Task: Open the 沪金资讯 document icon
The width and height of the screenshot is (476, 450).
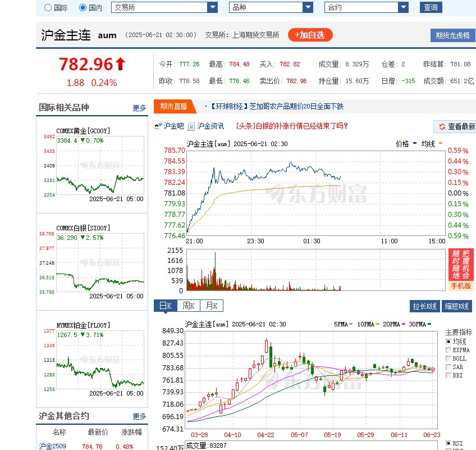Action: (191, 126)
